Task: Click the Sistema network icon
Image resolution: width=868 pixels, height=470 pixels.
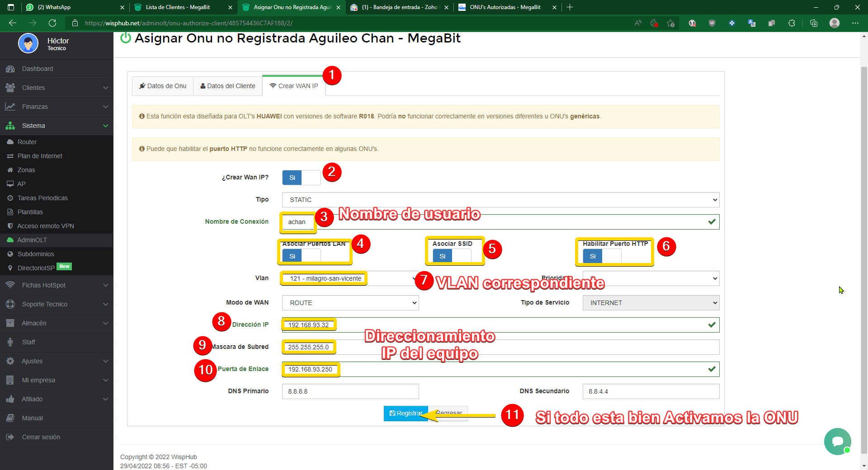Action: coord(10,126)
